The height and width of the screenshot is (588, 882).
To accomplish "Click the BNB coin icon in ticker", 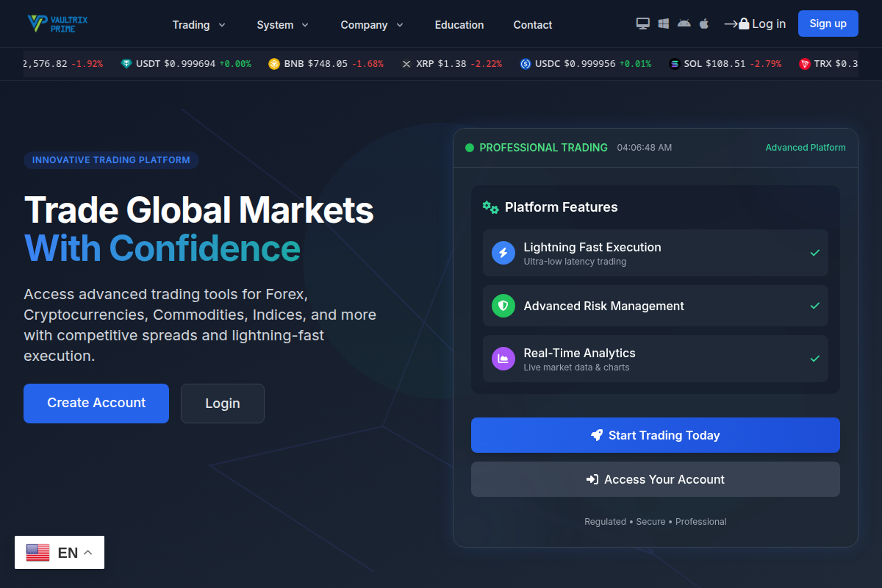I will point(274,64).
